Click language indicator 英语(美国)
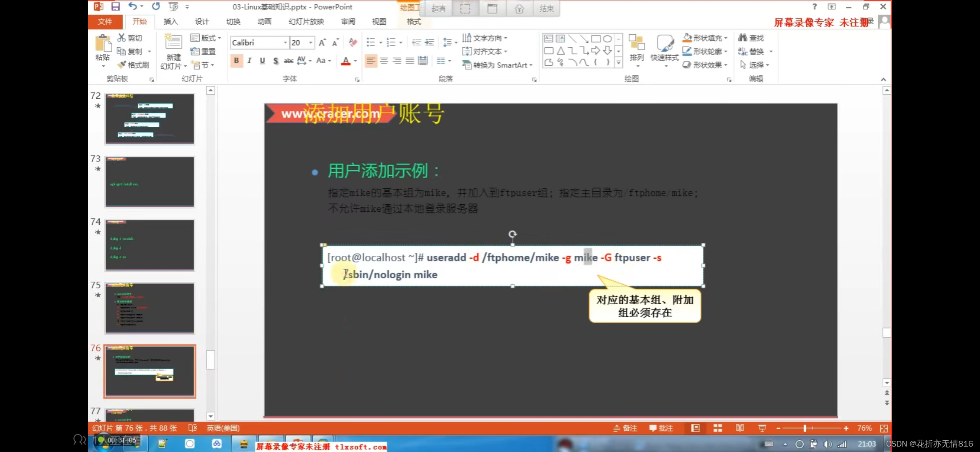The width and height of the screenshot is (980, 452). (223, 428)
